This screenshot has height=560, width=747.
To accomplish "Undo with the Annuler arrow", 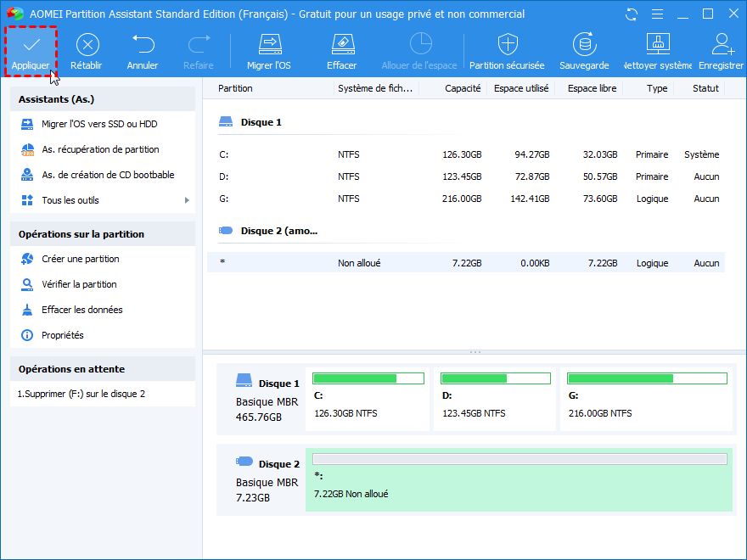I will click(143, 51).
